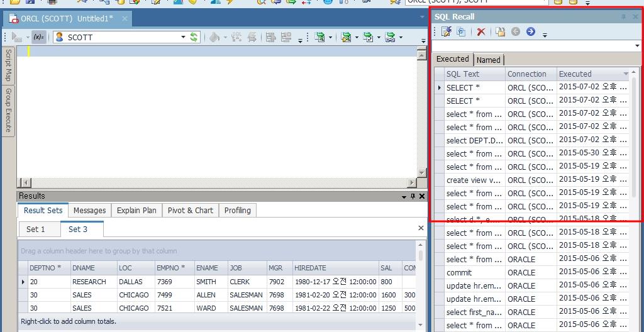
Task: Select the Messages tab in Results
Action: click(x=89, y=210)
